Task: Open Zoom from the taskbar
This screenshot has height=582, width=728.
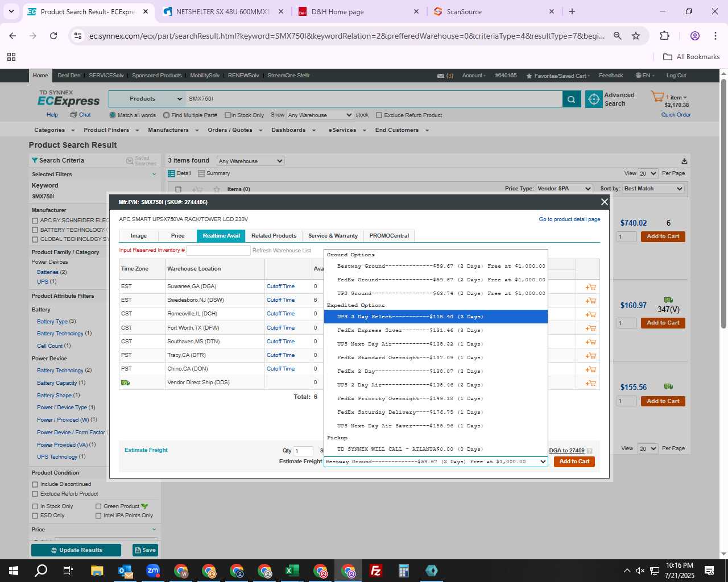Action: (153, 571)
